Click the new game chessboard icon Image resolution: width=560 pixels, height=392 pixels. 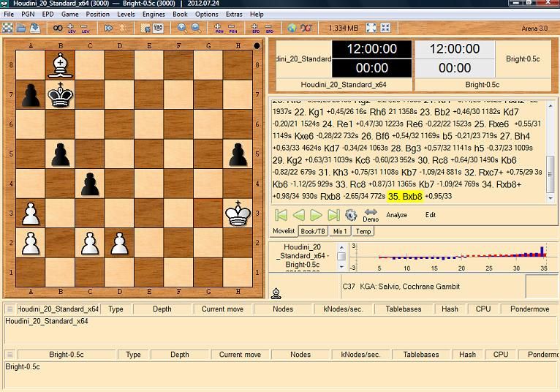point(7,28)
